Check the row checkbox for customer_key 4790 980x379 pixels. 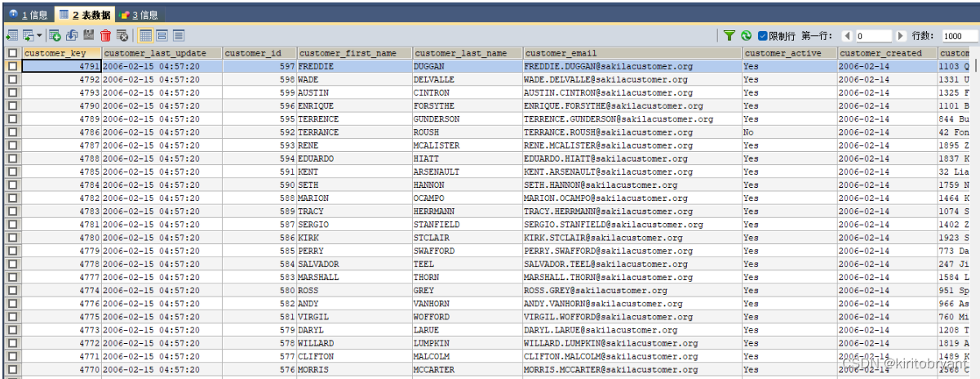coord(12,105)
